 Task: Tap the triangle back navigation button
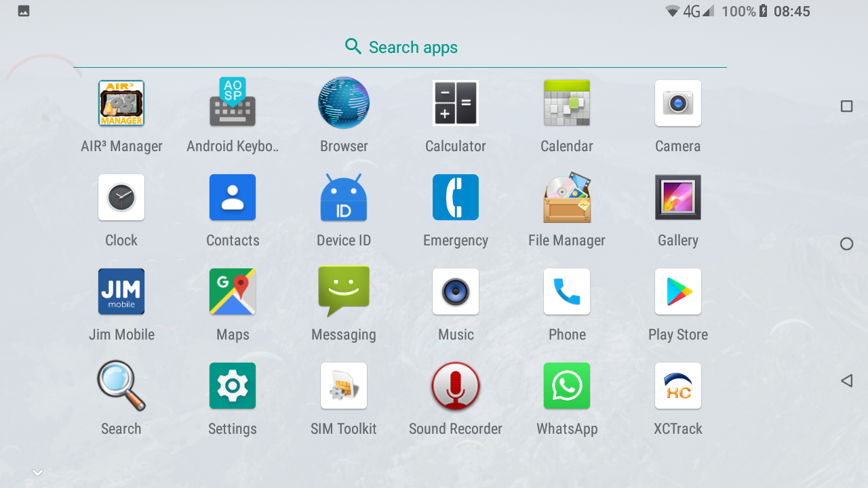[x=846, y=381]
